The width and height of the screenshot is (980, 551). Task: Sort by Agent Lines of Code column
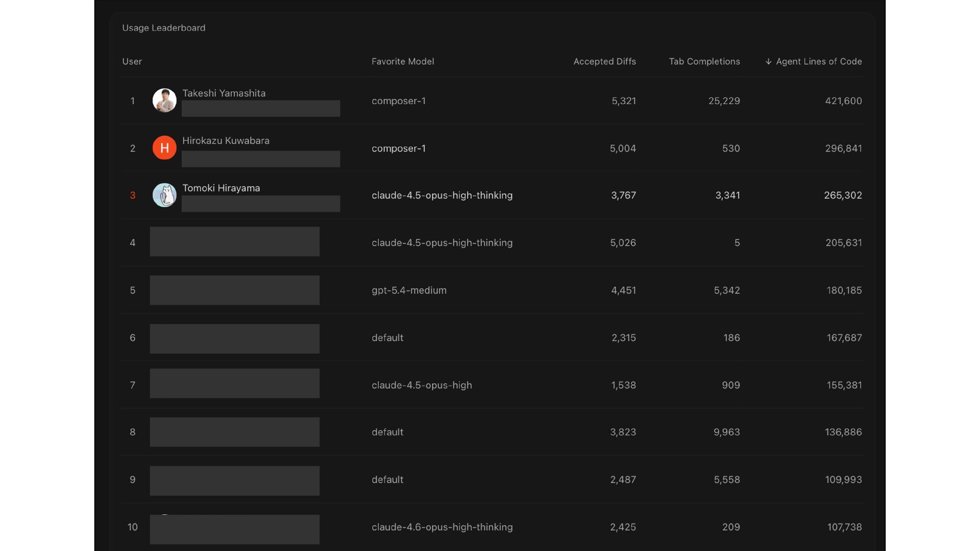tap(819, 62)
